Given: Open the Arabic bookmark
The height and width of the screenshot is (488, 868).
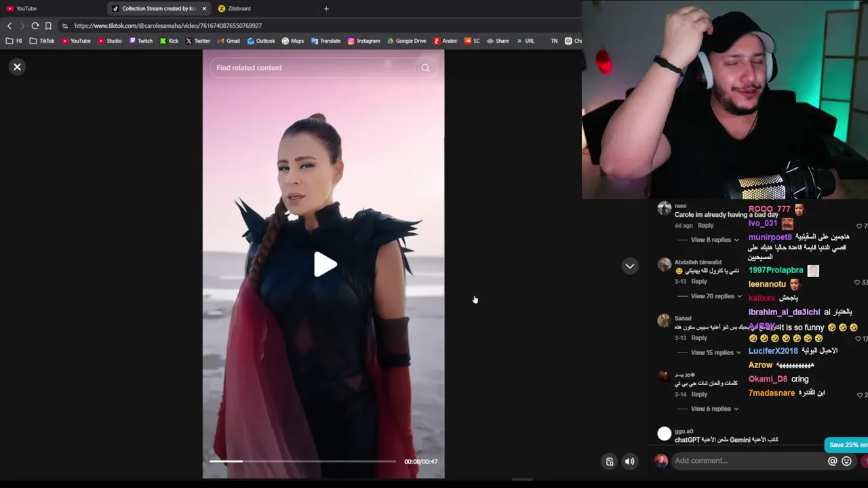Looking at the screenshot, I should tap(446, 41).
